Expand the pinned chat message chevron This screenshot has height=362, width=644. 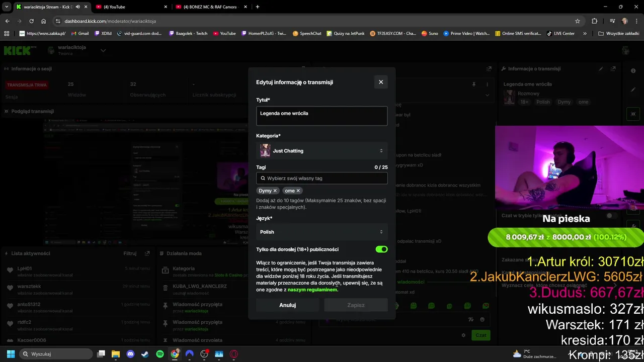[x=487, y=95]
